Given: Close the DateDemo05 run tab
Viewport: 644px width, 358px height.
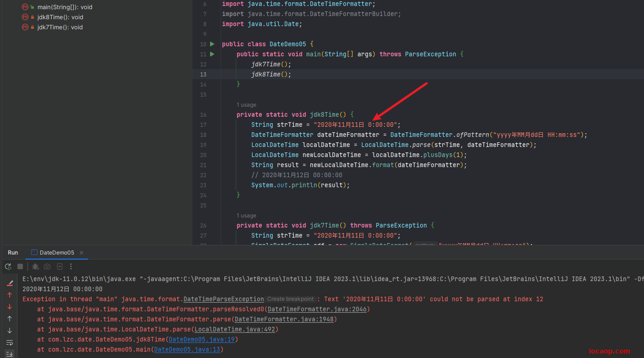Looking at the screenshot, I should click(x=81, y=253).
